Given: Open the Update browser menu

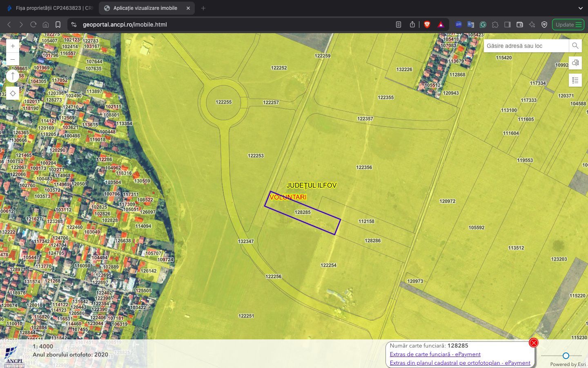Looking at the screenshot, I should pos(568,25).
